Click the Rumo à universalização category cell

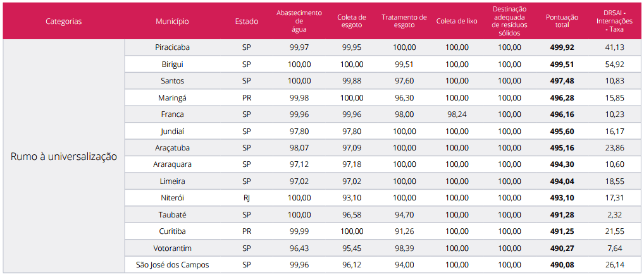[63, 157]
